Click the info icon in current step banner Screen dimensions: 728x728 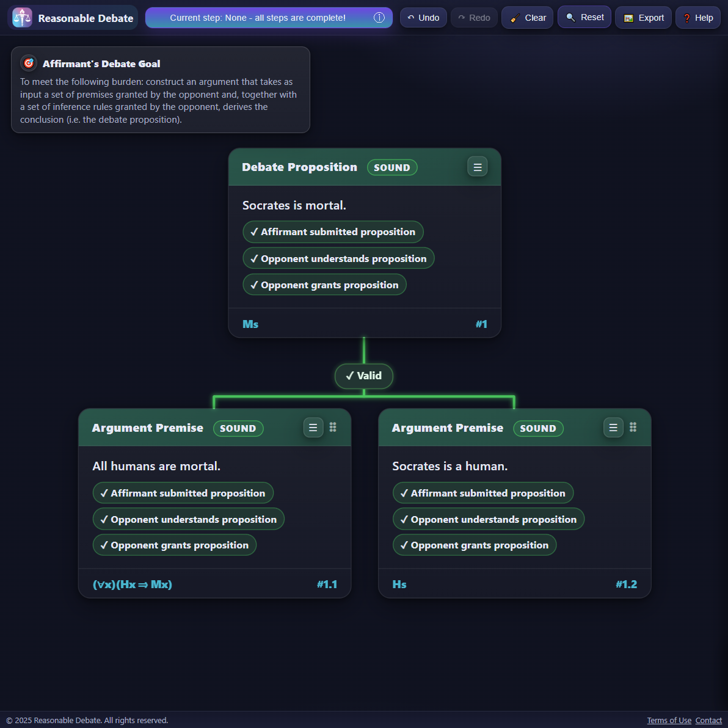(379, 18)
